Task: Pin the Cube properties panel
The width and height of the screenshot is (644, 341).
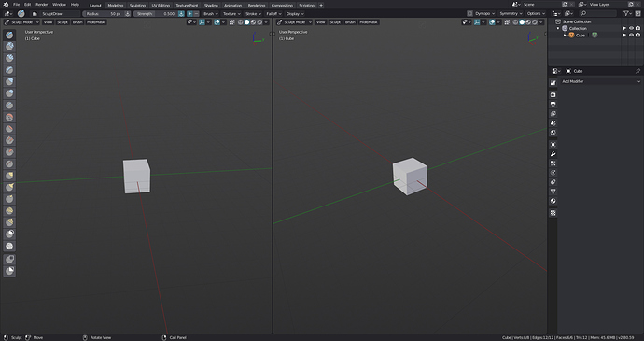Action: coord(637,71)
